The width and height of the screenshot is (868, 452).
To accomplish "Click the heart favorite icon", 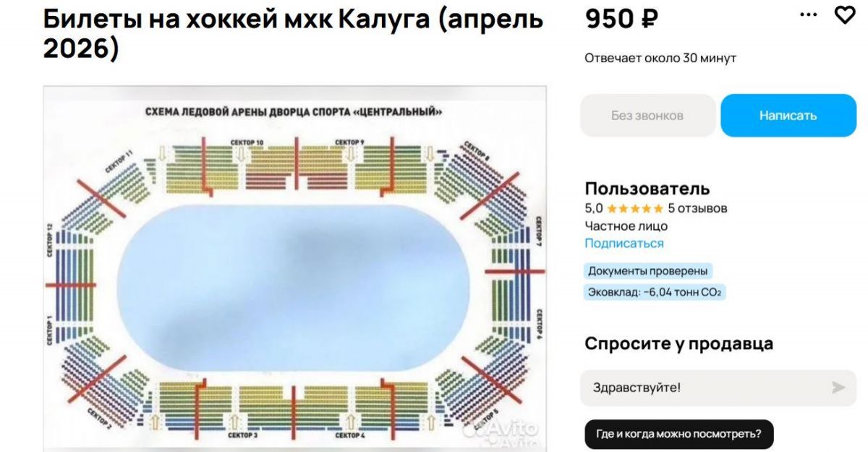I will coord(844,14).
